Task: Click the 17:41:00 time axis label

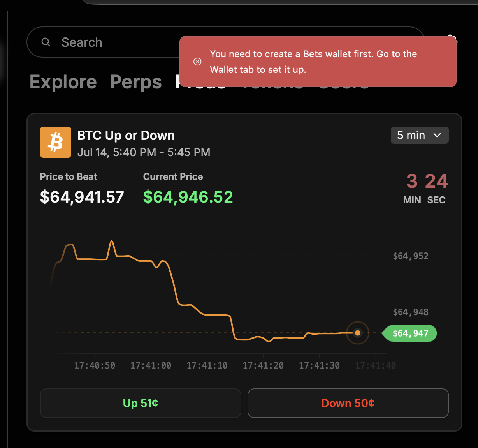Action: tap(151, 365)
